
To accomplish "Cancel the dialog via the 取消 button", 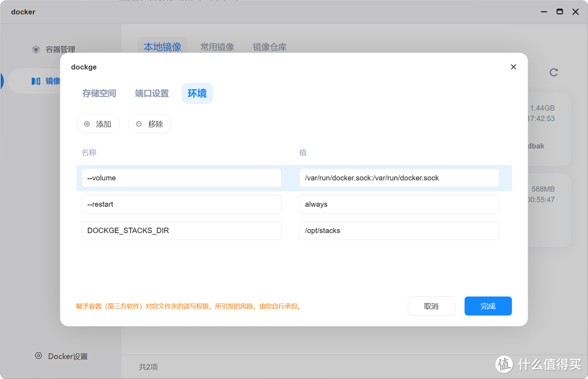I will click(x=431, y=305).
